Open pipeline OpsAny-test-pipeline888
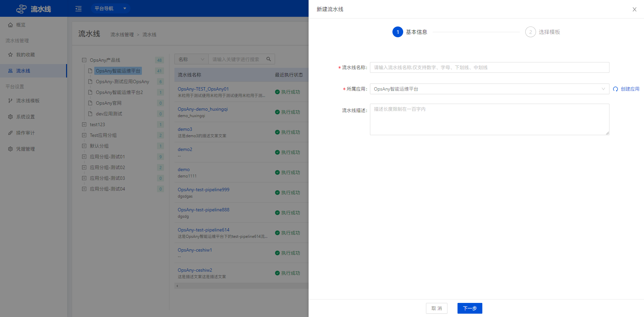The image size is (644, 317). coord(204,210)
